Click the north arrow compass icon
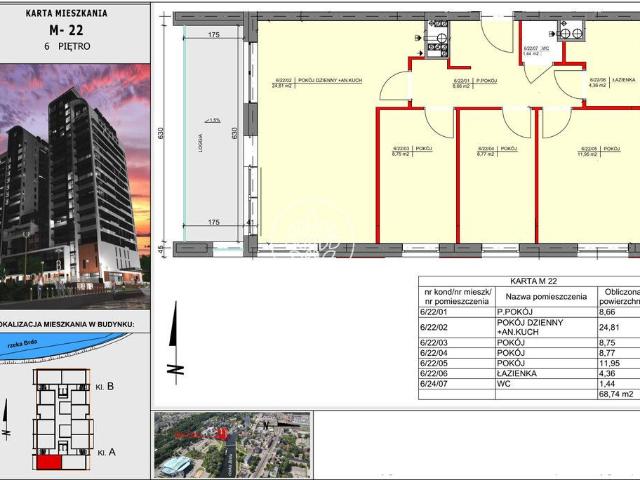640x480 pixels. (x=176, y=342)
